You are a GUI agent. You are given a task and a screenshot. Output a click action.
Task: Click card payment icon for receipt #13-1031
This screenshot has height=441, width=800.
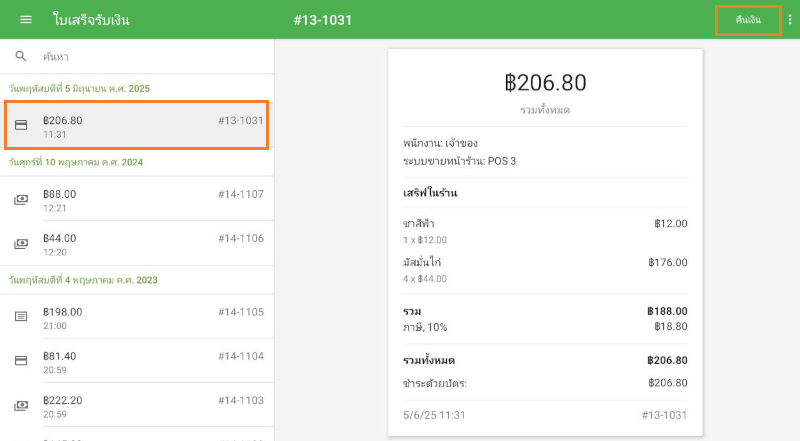pyautogui.click(x=21, y=126)
